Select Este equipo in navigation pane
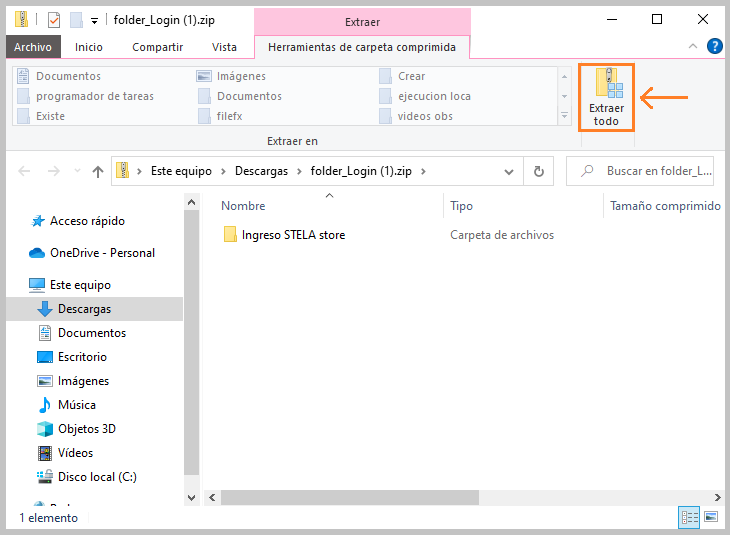The height and width of the screenshot is (535, 730). click(70, 285)
